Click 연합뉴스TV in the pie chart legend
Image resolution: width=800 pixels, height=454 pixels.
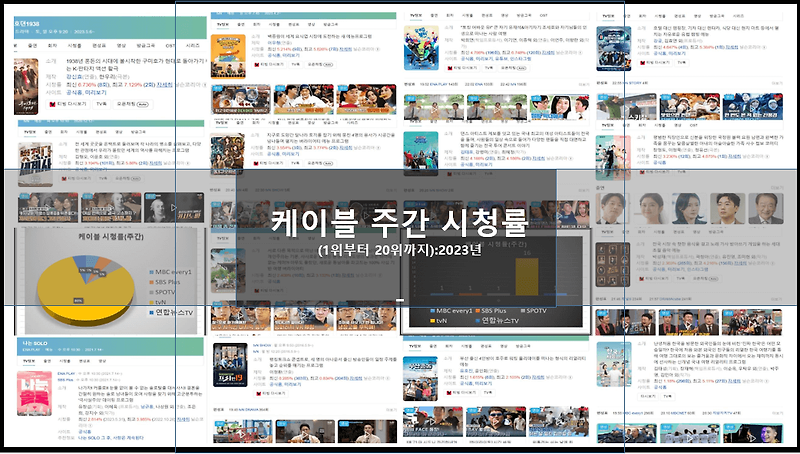171,312
